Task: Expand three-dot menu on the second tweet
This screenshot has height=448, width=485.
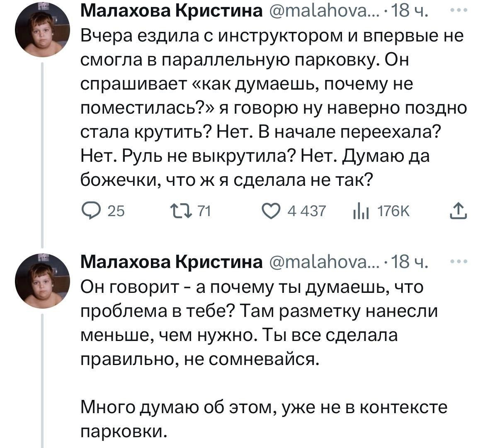Action: tap(459, 262)
